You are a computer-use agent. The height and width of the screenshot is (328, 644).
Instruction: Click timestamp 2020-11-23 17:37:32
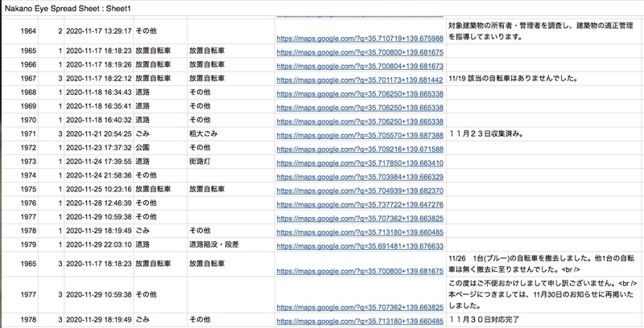pyautogui.click(x=98, y=148)
